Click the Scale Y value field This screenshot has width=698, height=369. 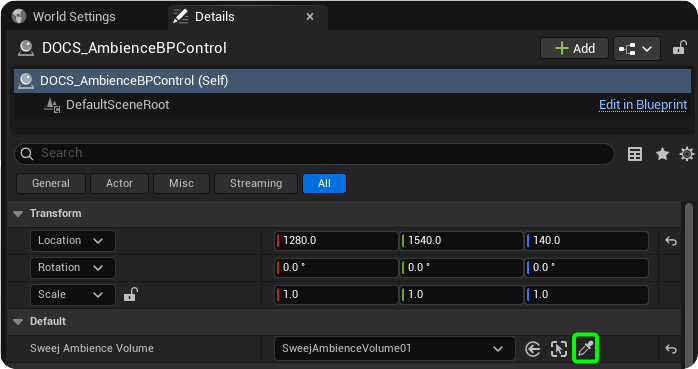[461, 295]
